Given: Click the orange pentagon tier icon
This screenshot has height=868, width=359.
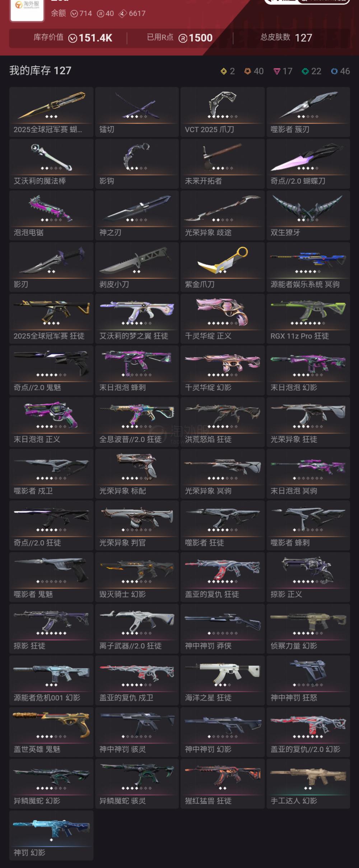Looking at the screenshot, I should [x=248, y=71].
